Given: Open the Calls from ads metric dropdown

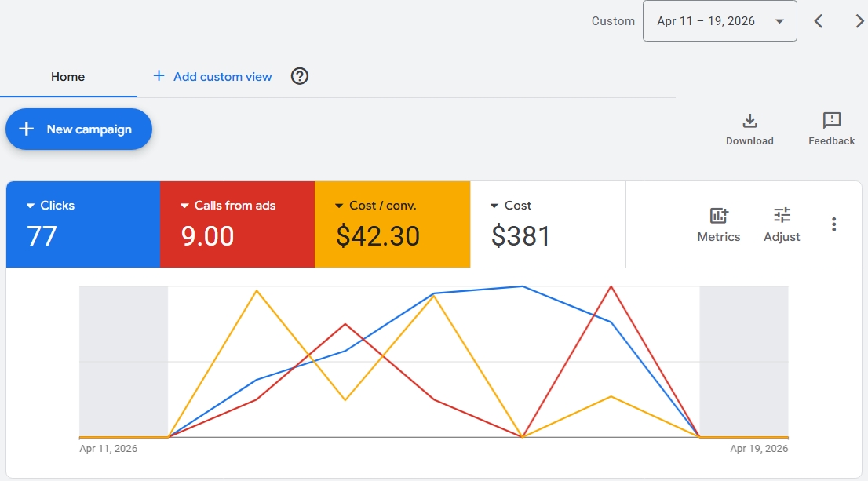Looking at the screenshot, I should click(185, 206).
